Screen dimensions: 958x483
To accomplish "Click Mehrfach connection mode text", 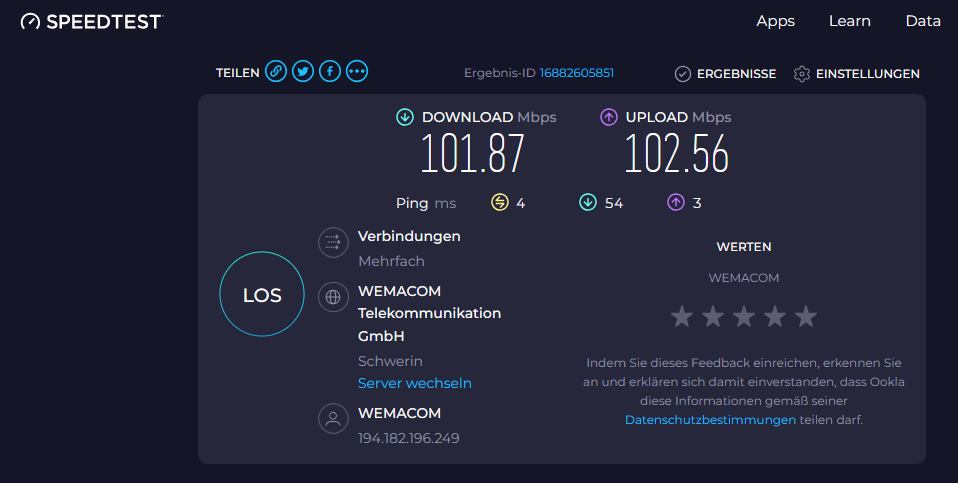I will coord(391,261).
